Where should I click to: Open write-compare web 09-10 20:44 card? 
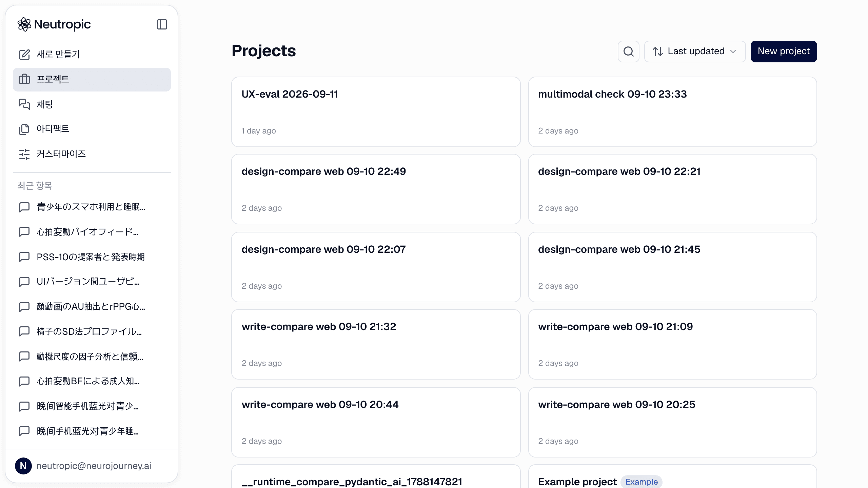376,422
